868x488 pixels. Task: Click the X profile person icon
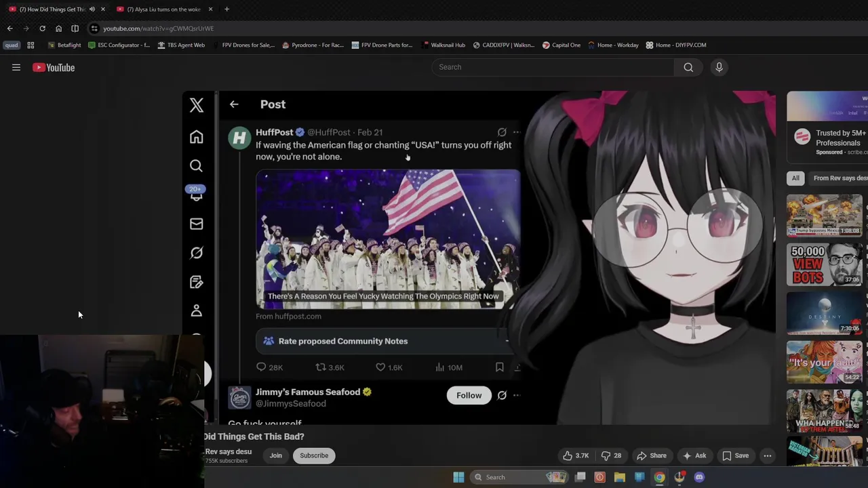pyautogui.click(x=196, y=310)
